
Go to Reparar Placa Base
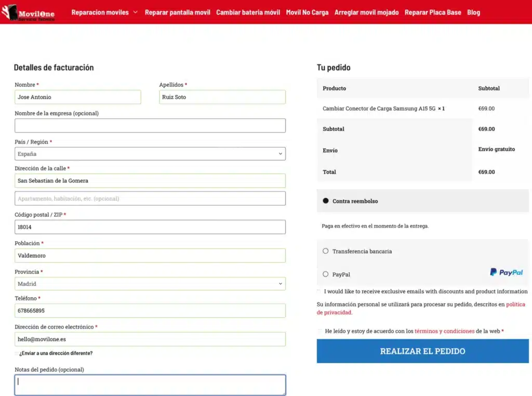pos(433,12)
